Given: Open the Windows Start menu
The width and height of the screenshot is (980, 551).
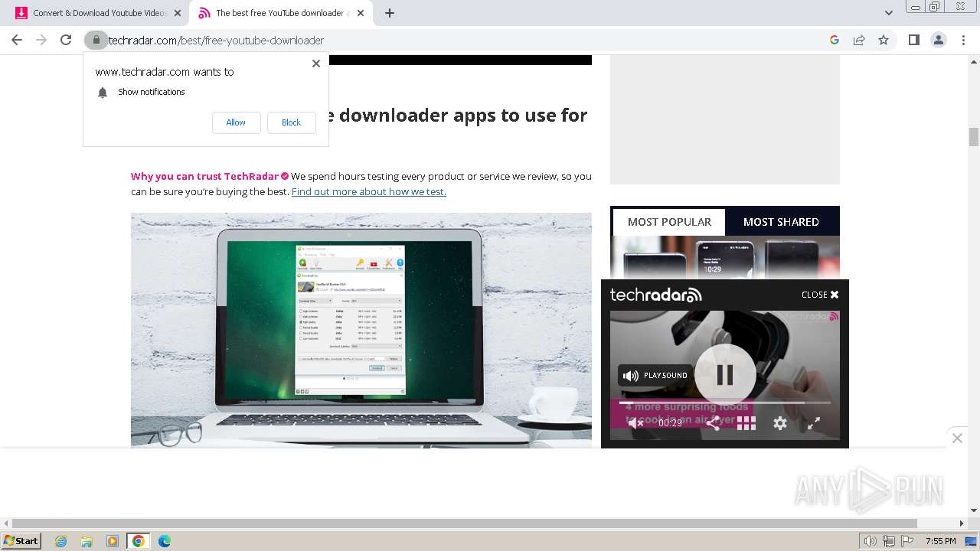Looking at the screenshot, I should point(21,541).
